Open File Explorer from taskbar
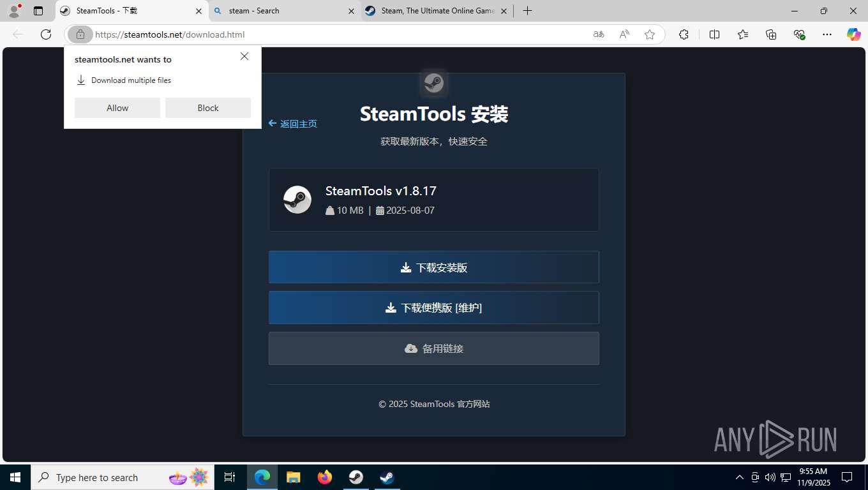868x490 pixels. [294, 477]
